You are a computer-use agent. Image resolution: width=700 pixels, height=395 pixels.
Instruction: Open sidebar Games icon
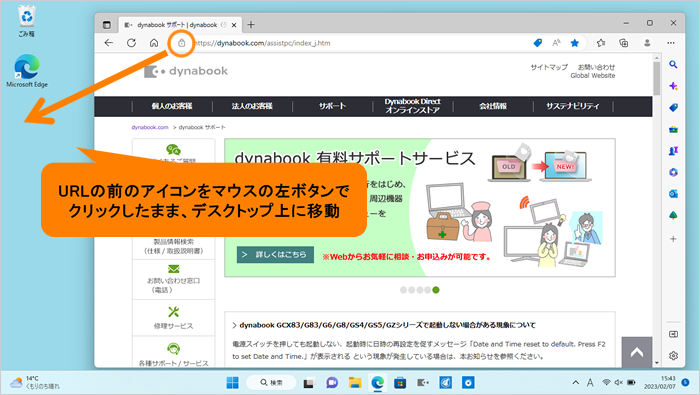click(x=673, y=151)
